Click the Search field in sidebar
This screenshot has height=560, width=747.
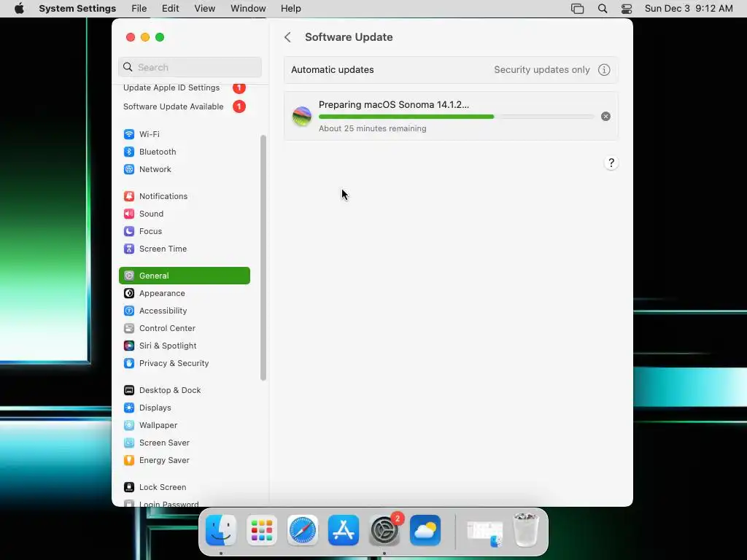(x=190, y=67)
